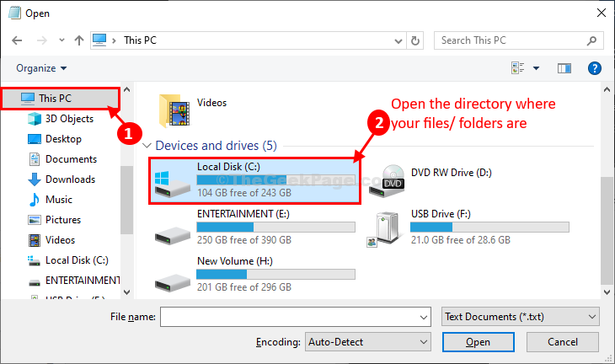Select Local Disk (C:) drive in main pane
This screenshot has width=615, height=364.
pos(254,181)
